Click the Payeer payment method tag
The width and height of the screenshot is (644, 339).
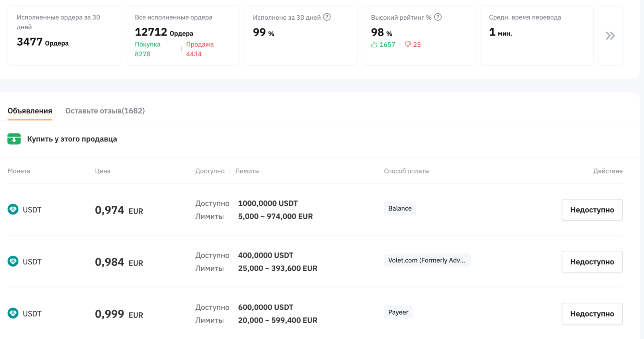pos(398,312)
